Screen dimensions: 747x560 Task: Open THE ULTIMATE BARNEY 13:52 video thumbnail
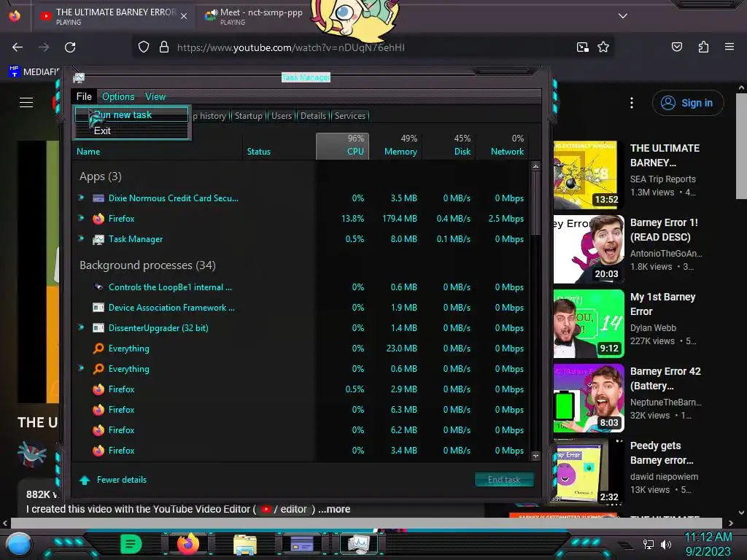[589, 175]
